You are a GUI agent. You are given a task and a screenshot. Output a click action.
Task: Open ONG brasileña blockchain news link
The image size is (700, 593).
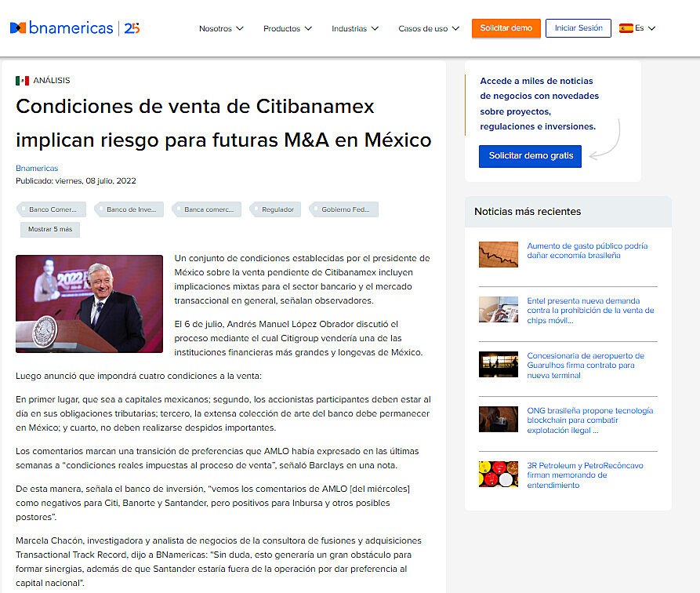point(589,420)
